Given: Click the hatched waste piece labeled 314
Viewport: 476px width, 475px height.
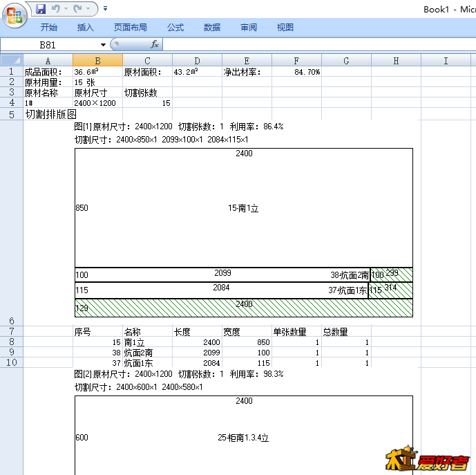Looking at the screenshot, I should (x=390, y=290).
